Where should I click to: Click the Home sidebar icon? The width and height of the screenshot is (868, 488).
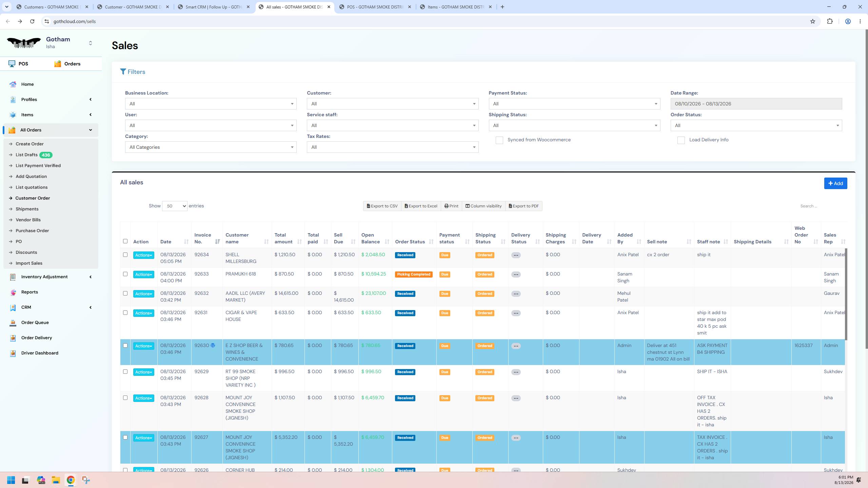pos(13,84)
